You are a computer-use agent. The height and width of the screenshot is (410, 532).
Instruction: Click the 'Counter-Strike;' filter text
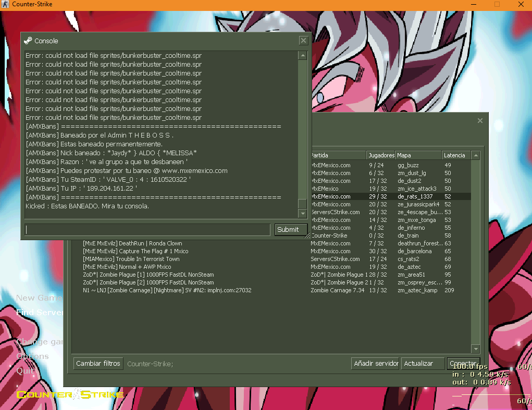tap(150, 364)
